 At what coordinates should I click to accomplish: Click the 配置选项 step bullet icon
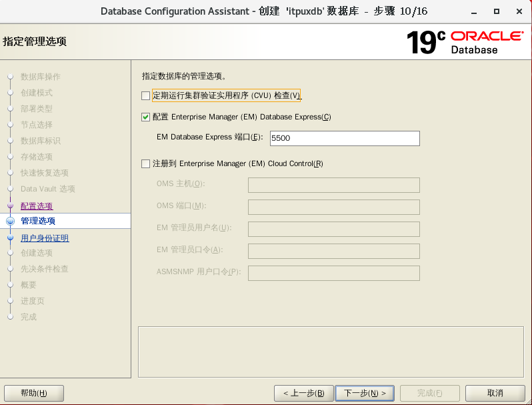tap(11, 206)
